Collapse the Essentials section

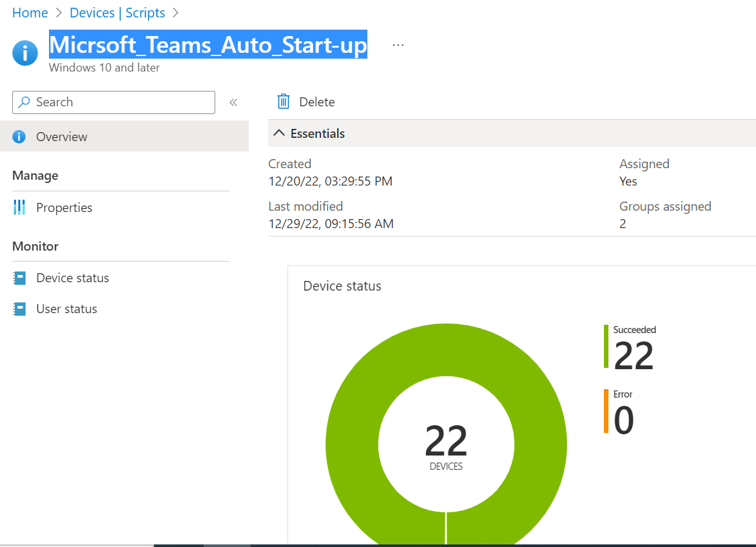point(279,133)
